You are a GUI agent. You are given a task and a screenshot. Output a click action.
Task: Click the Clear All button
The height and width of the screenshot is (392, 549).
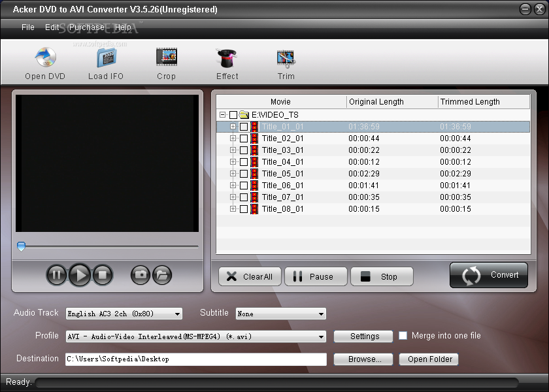(x=250, y=276)
